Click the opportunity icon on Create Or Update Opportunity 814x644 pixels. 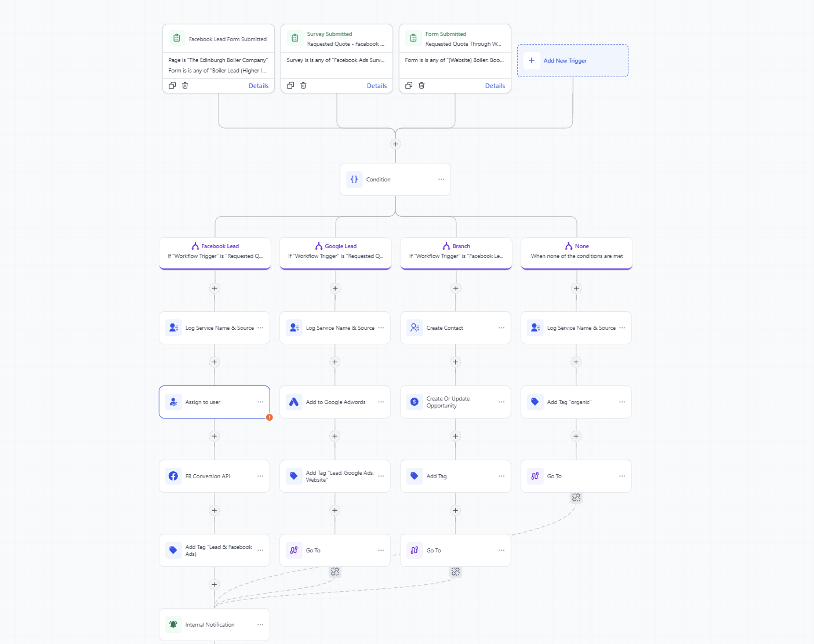[414, 402]
